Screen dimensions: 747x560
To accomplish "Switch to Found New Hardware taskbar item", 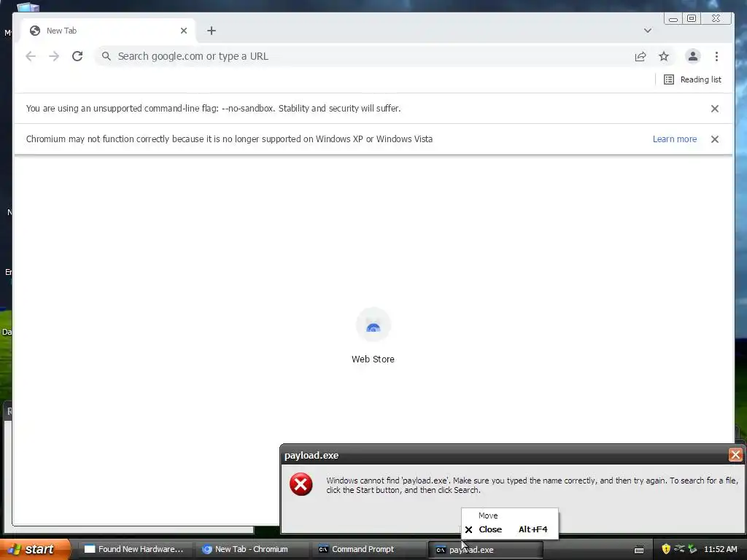I will [134, 549].
